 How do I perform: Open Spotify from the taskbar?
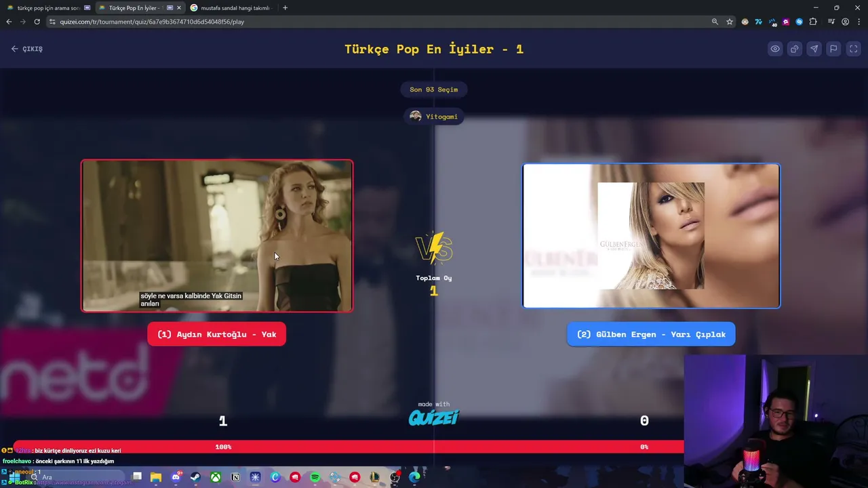[x=315, y=477]
